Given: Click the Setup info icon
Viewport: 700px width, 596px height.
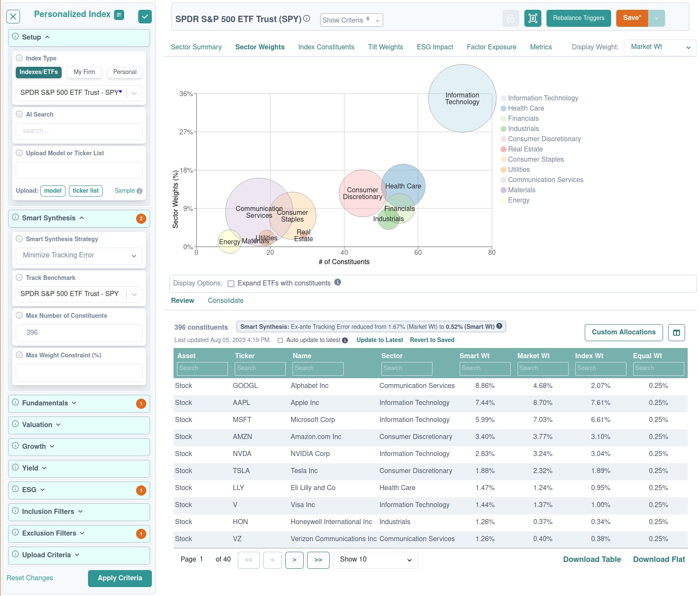Looking at the screenshot, I should click(x=15, y=37).
